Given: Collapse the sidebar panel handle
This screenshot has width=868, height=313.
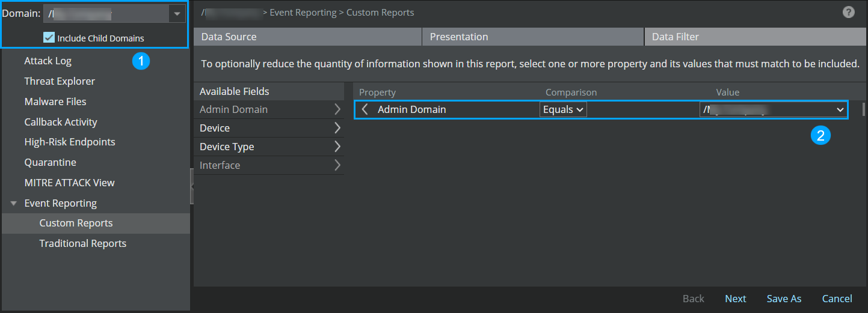Looking at the screenshot, I should 192,187.
